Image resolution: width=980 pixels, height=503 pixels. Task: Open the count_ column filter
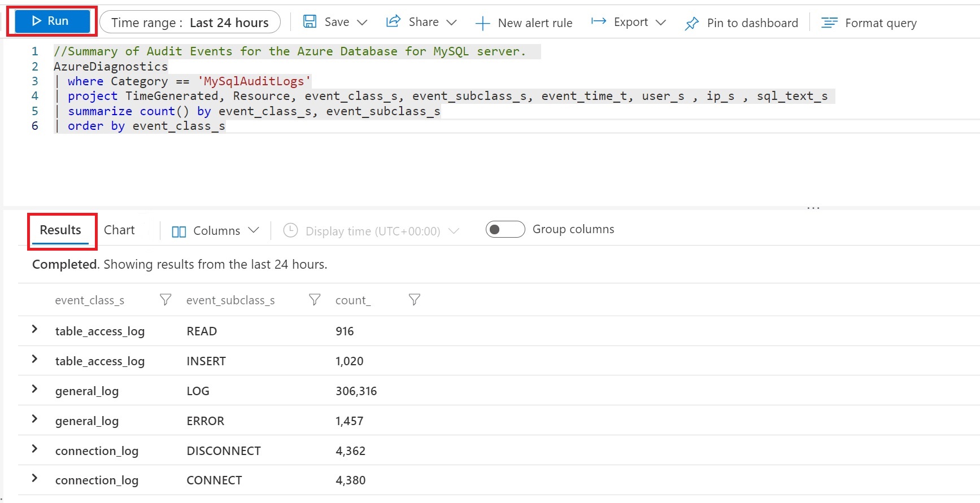coord(414,300)
